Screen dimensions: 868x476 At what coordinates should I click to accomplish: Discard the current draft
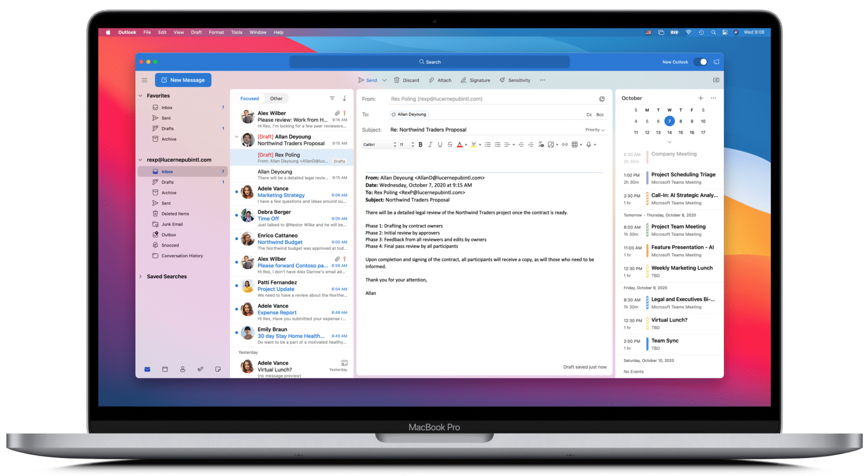pos(407,80)
